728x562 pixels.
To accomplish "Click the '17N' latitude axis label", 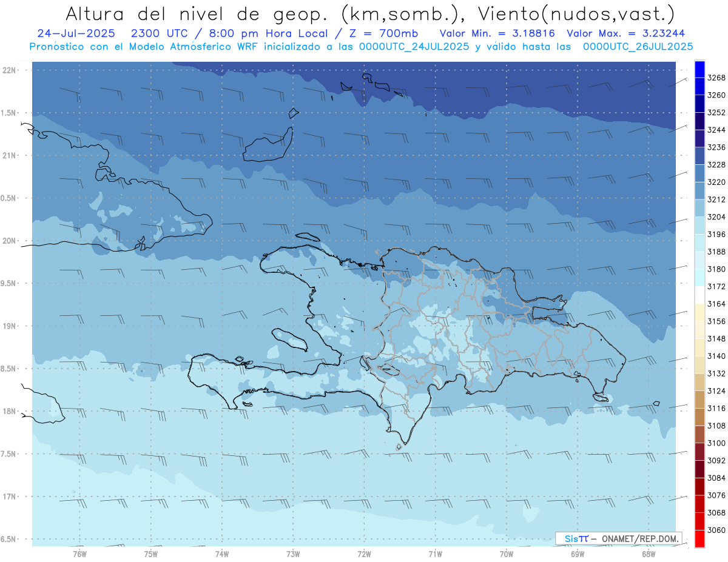I will coord(10,497).
